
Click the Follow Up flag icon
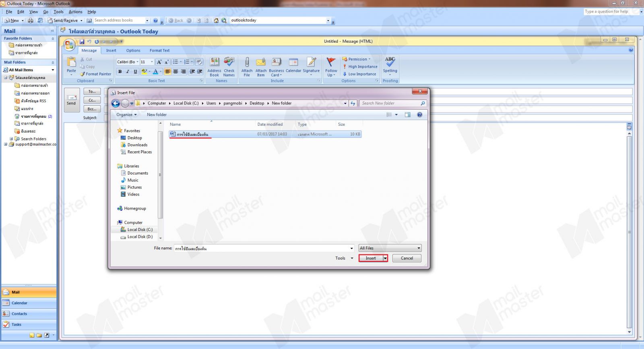point(331,62)
